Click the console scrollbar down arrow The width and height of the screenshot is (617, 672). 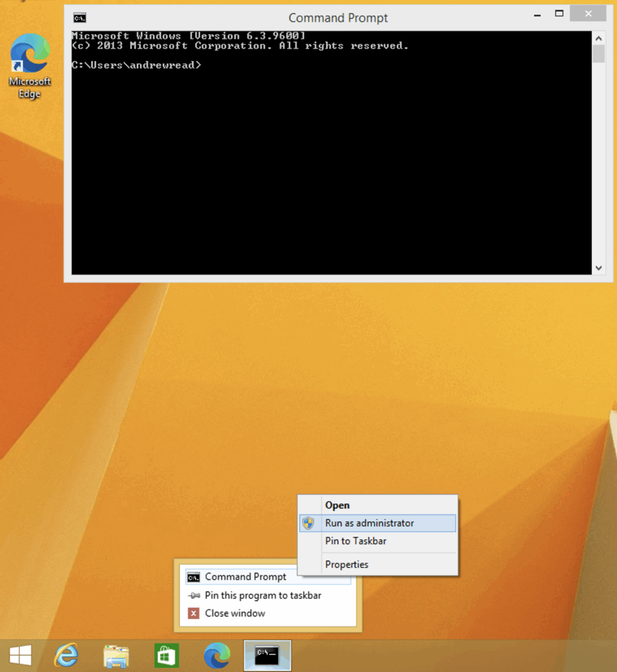tap(598, 268)
